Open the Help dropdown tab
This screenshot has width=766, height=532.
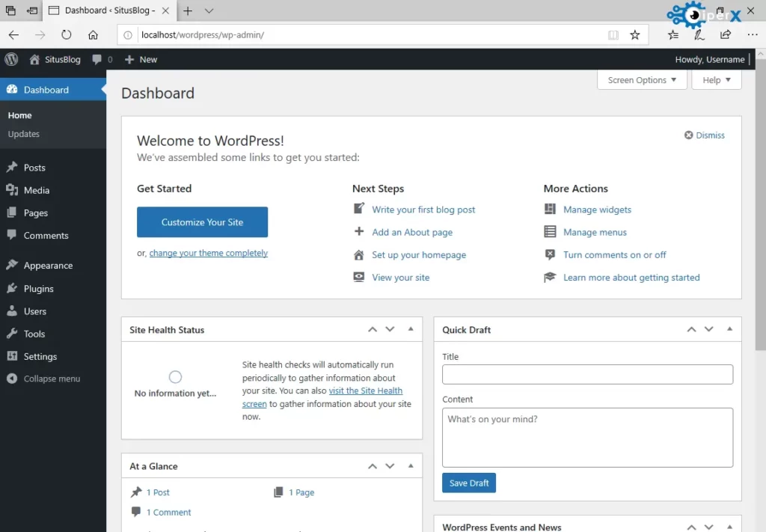716,80
